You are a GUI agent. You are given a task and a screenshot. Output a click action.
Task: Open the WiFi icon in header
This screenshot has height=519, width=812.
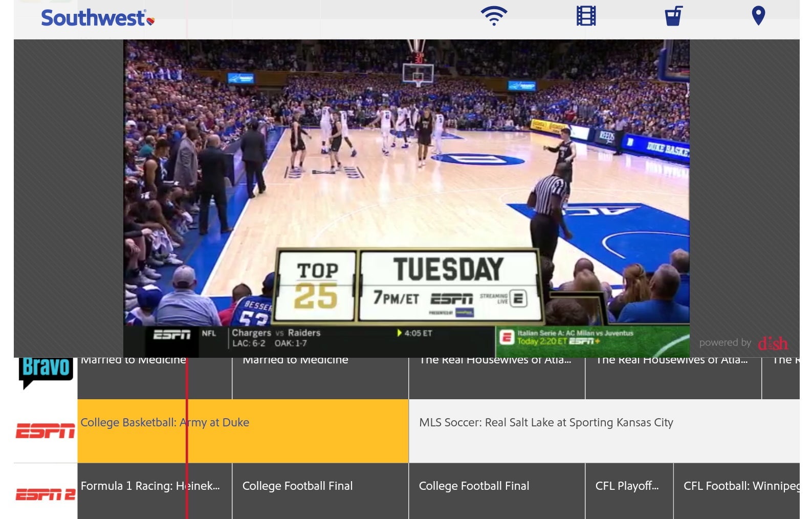coord(493,16)
